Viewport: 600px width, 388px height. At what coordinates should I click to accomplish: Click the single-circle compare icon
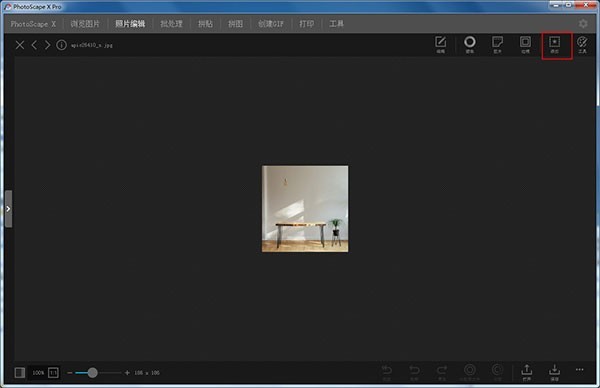click(x=497, y=372)
